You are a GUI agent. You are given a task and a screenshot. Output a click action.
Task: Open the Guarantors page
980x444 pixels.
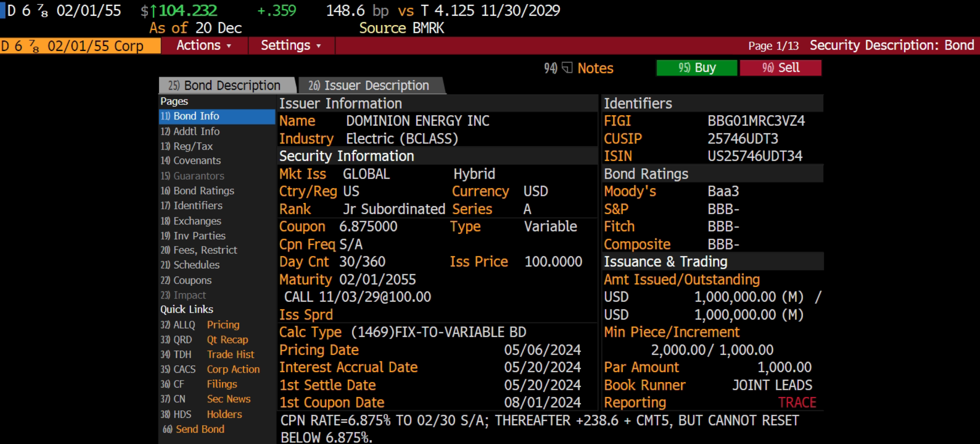coord(193,176)
